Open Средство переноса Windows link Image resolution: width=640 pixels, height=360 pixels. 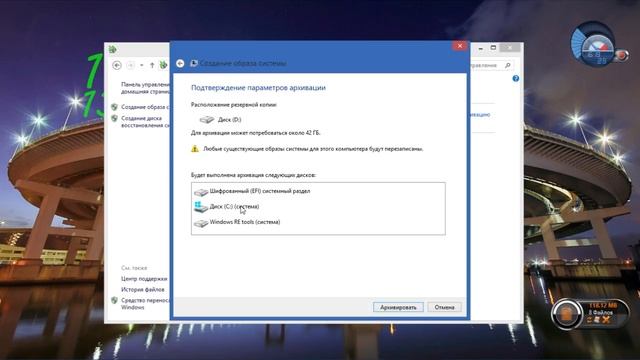pyautogui.click(x=145, y=303)
